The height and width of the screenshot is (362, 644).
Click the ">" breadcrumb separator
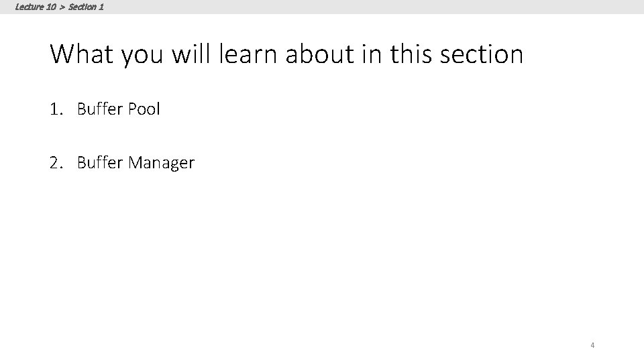click(x=62, y=7)
